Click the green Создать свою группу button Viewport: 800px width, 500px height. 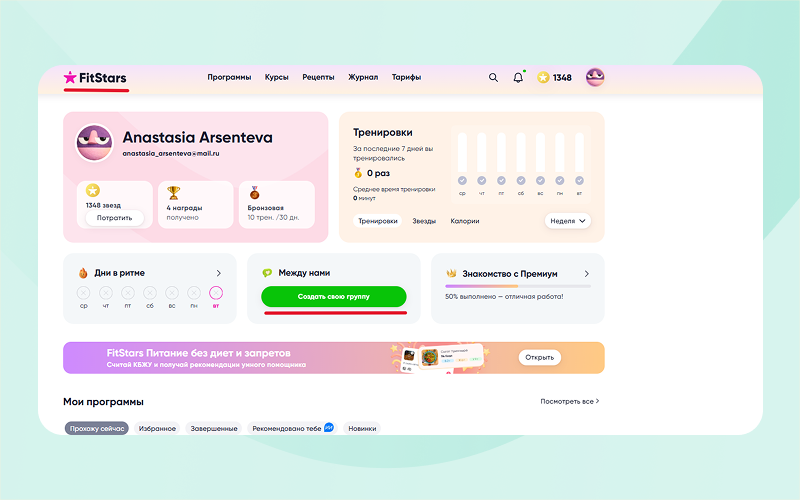[334, 296]
